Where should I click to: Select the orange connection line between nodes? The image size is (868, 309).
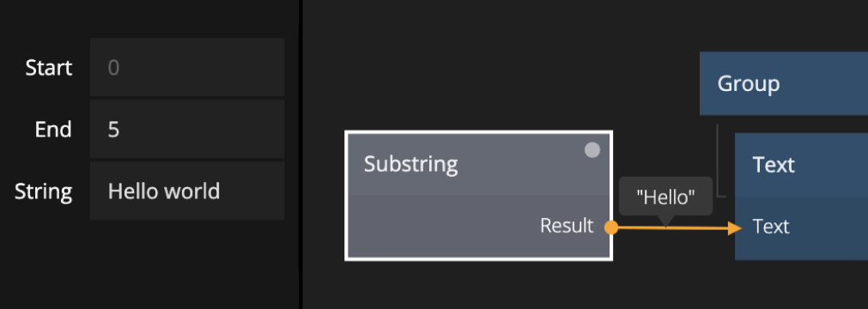[x=672, y=227]
